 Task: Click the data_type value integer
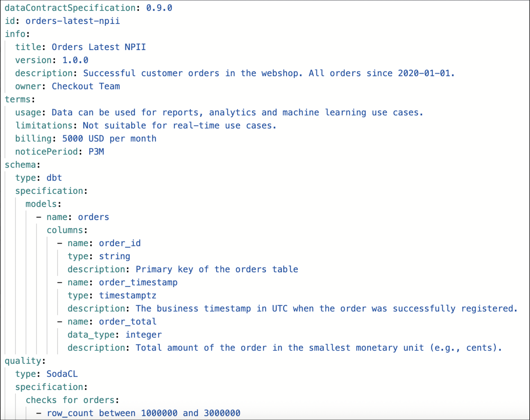click(144, 335)
